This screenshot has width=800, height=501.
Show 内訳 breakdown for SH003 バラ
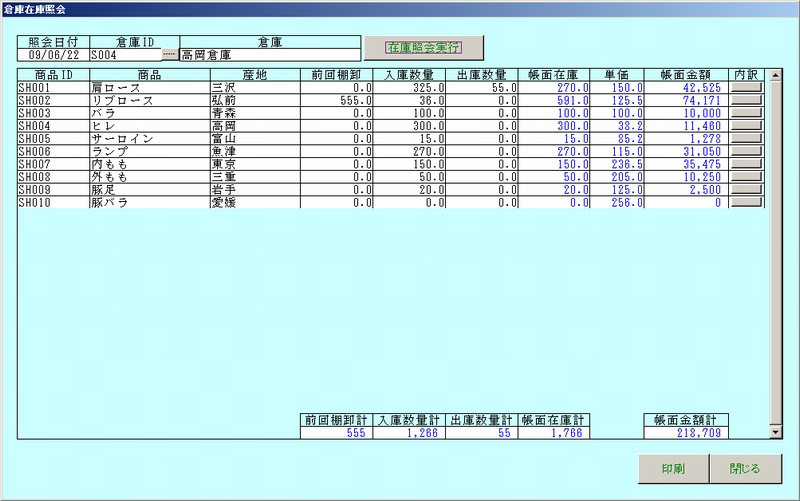(746, 114)
